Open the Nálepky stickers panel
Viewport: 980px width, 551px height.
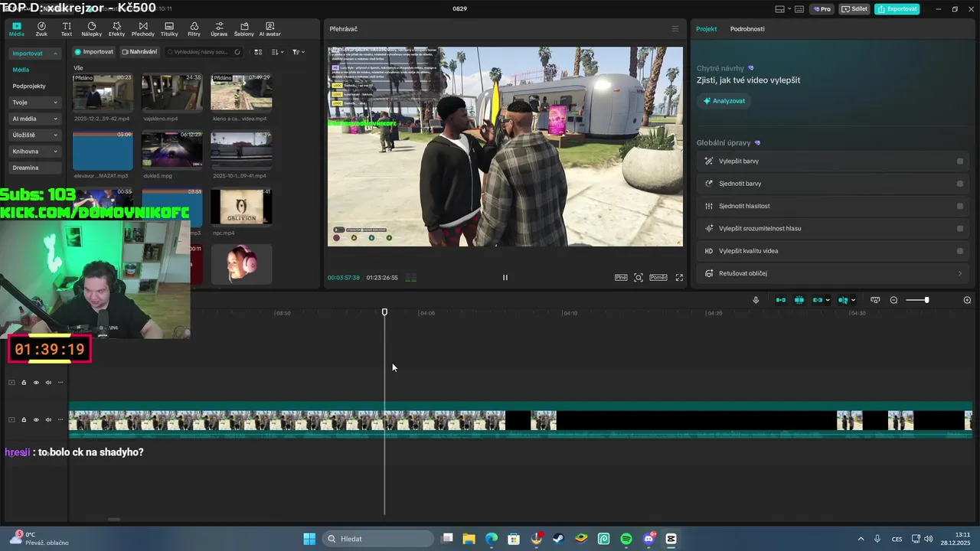coord(91,29)
